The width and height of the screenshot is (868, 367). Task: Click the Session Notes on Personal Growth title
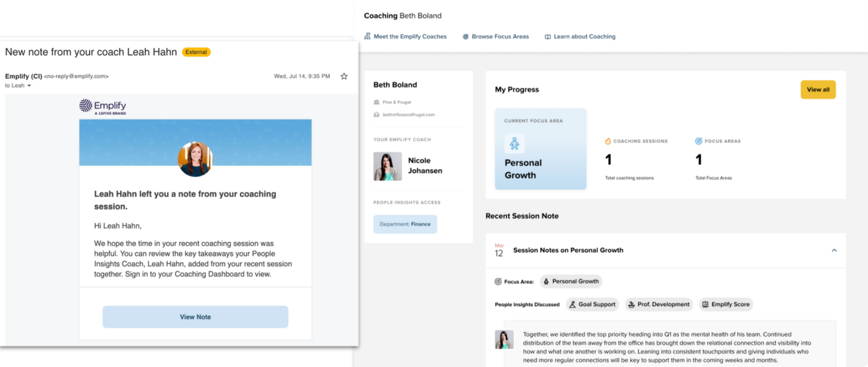coord(568,250)
